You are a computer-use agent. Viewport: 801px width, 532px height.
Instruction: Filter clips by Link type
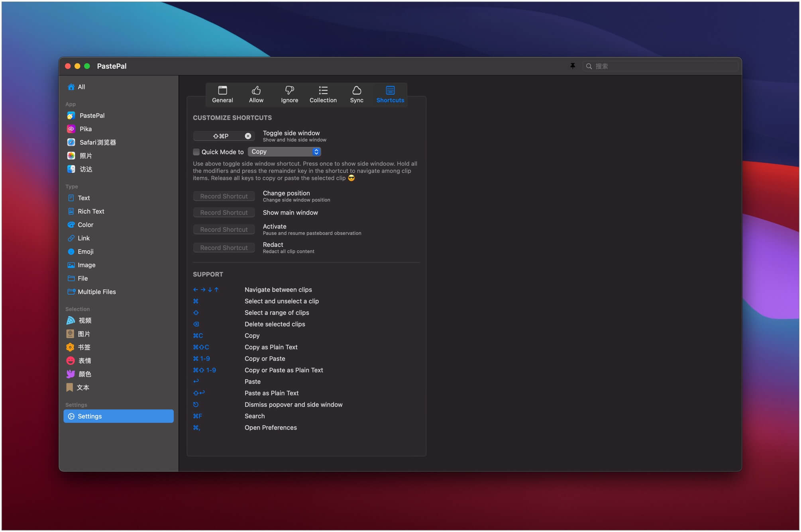pyautogui.click(x=118, y=238)
